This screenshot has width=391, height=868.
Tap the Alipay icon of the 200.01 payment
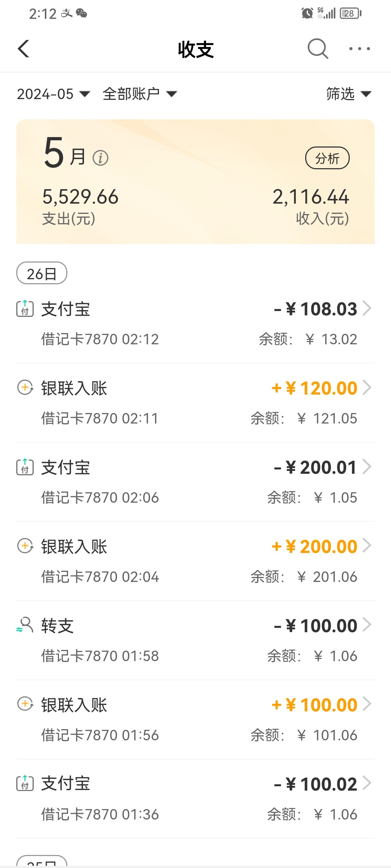(25, 467)
